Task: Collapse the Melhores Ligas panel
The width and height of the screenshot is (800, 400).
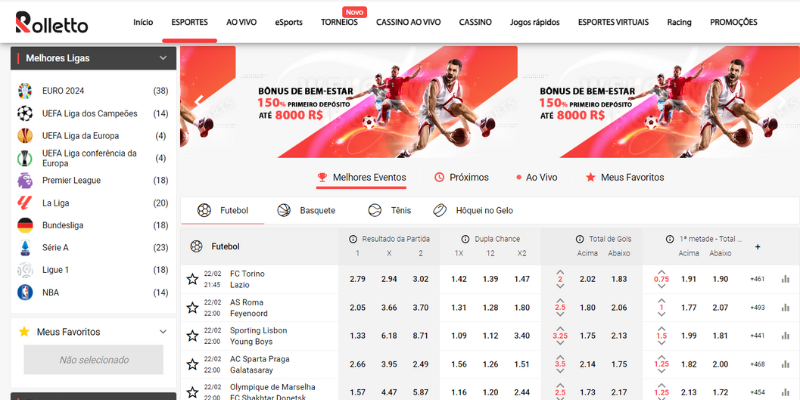Action: [162, 58]
